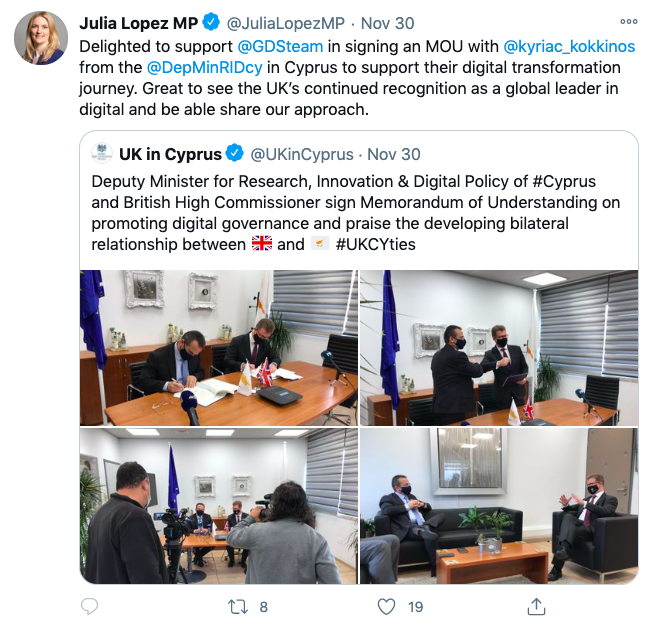Click the @UKinCyprus handle
Viewport: 656px width, 628px height.
coord(302,154)
